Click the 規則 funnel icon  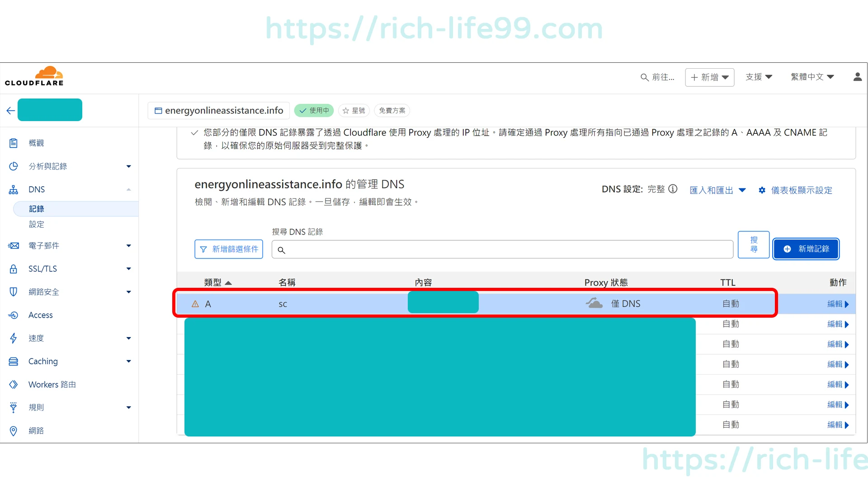point(14,408)
